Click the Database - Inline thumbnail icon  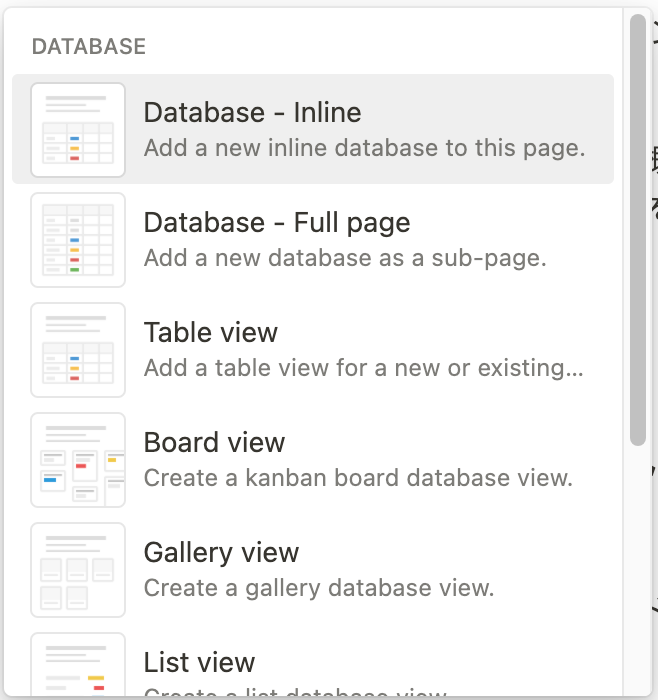(78, 130)
